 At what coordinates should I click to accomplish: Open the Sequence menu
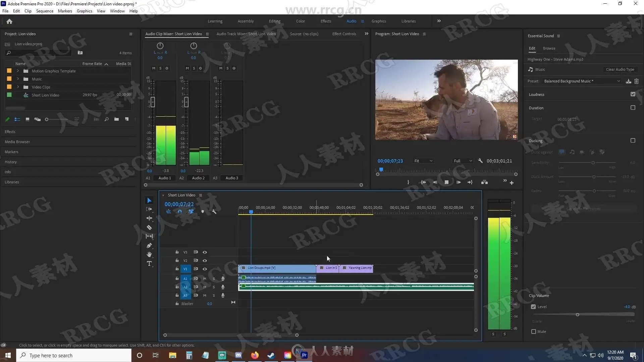tap(45, 11)
